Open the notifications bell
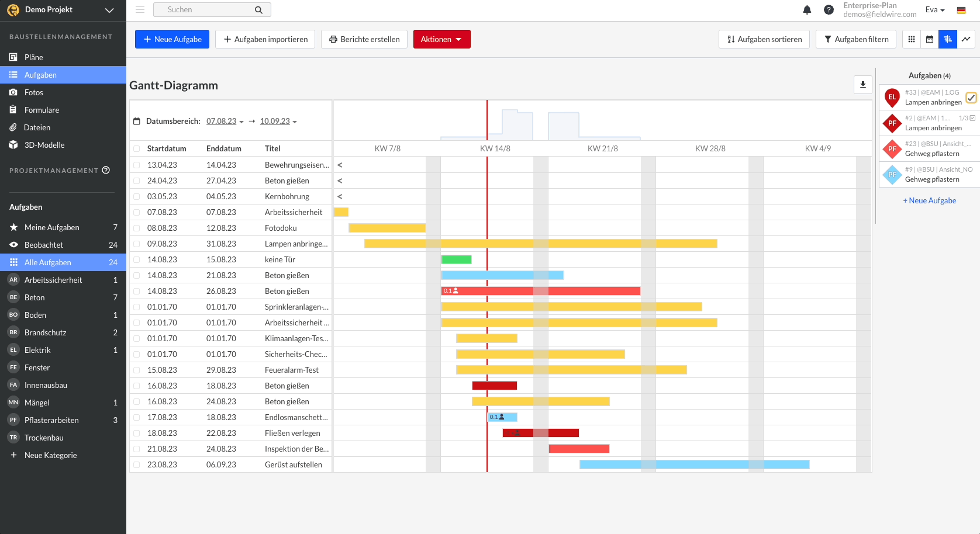 (807, 10)
